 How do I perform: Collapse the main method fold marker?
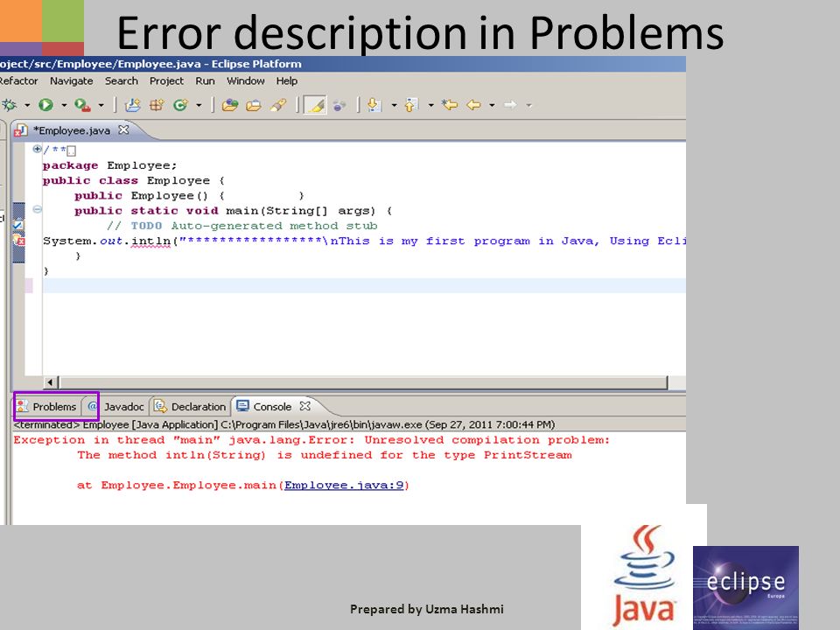tap(37, 209)
